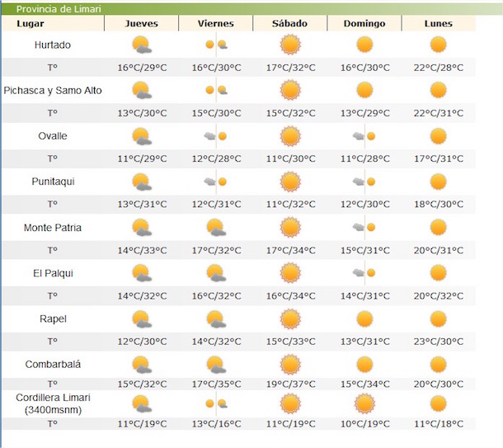The height and width of the screenshot is (448, 503).
Task: Select Punitaqui's Viernes cloud-and-sun icon
Action: [x=216, y=182]
